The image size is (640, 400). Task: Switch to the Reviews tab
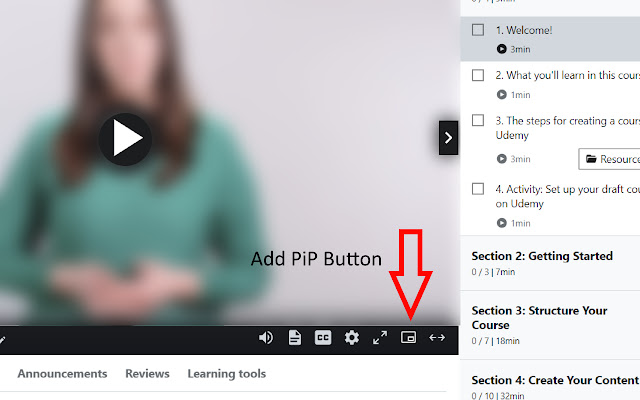(147, 373)
